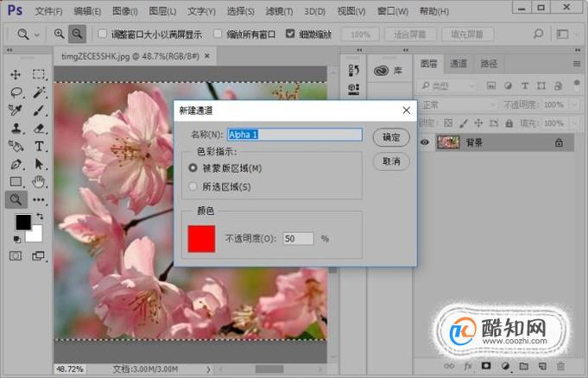Select the Path Selection tool
This screenshot has width=588, height=378.
[39, 164]
